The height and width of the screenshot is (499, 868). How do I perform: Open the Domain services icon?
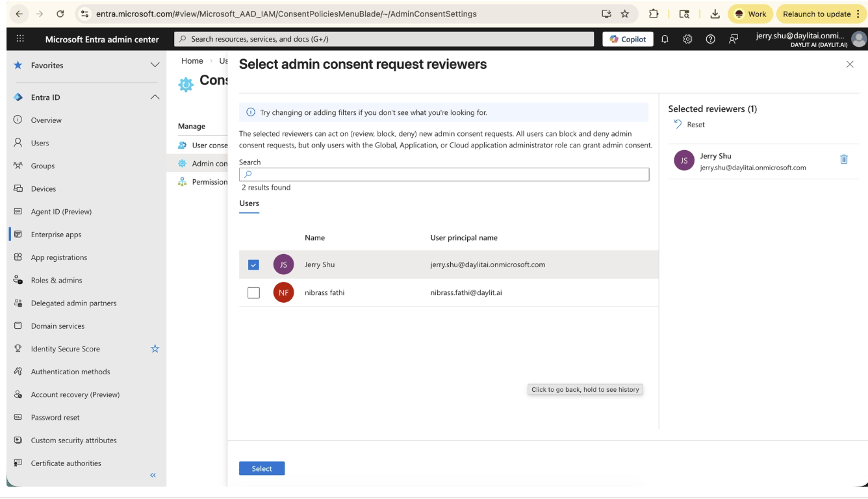18,326
